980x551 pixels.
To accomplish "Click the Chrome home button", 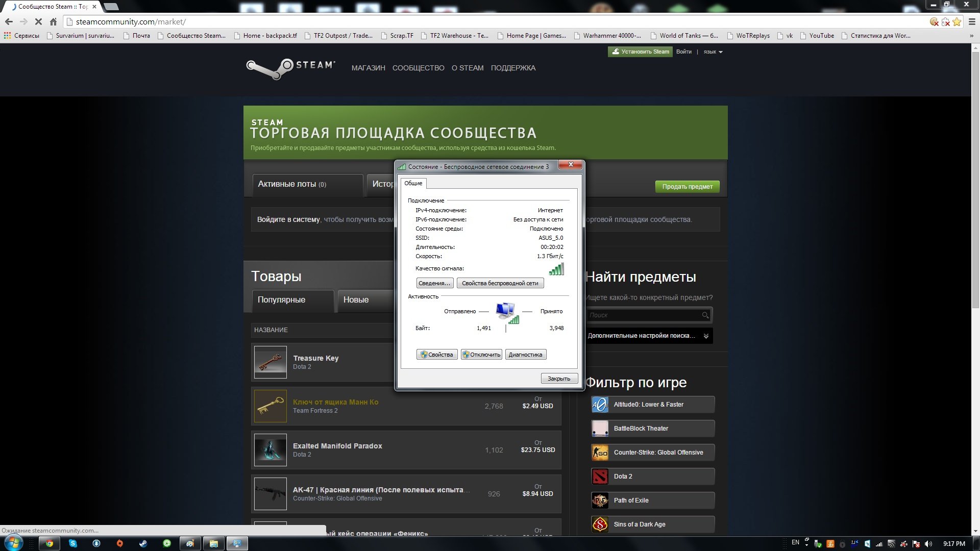I will pyautogui.click(x=53, y=22).
